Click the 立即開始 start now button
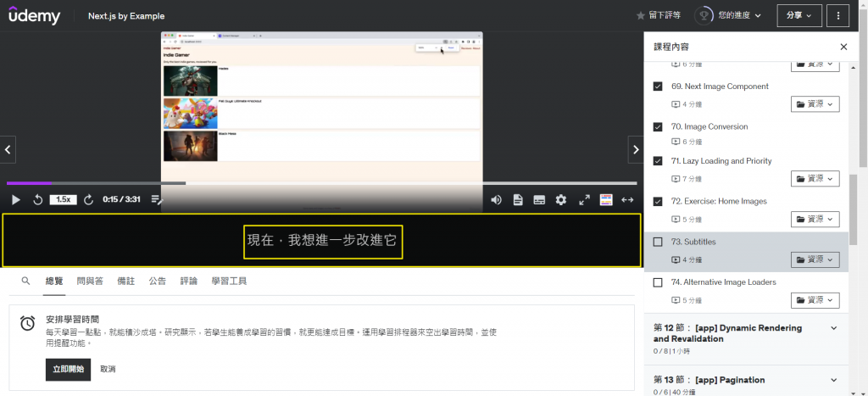Screen dimensions: 868x396 pyautogui.click(x=68, y=370)
